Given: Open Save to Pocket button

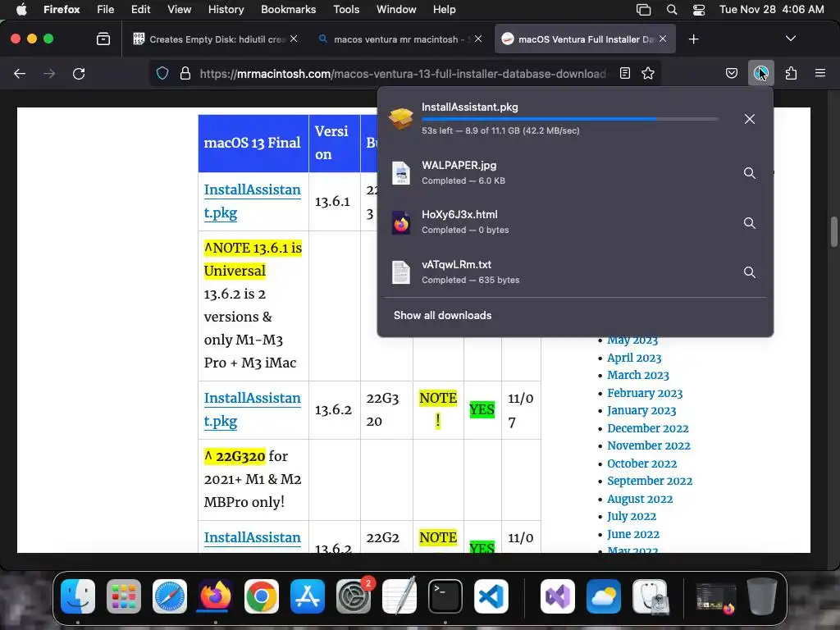Looking at the screenshot, I should [x=731, y=73].
